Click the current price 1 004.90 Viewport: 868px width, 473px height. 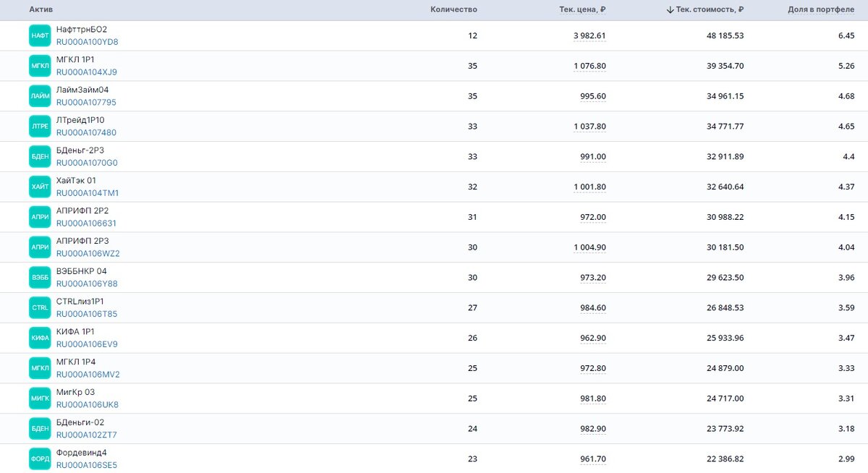tap(590, 247)
